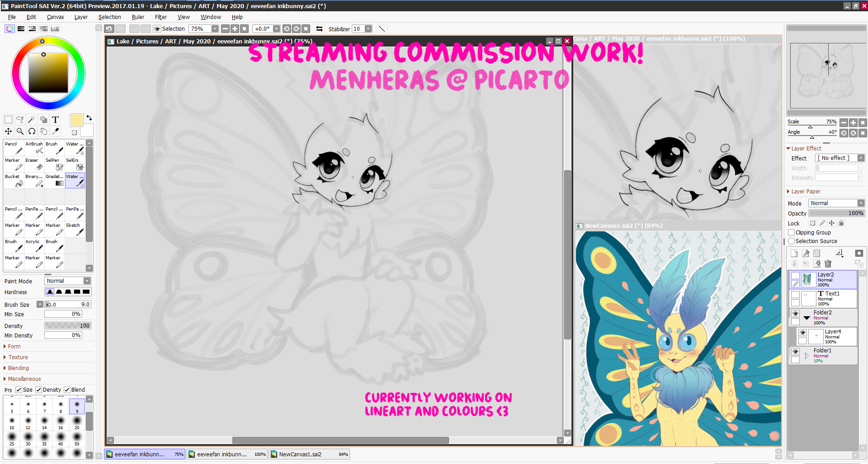Delete the selected layer with trash icon

[828, 264]
